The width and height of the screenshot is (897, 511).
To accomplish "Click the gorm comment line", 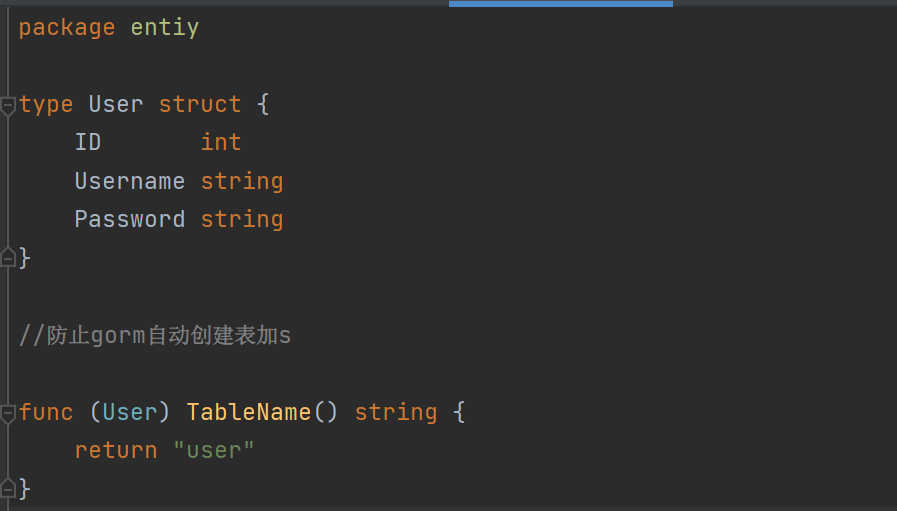I will pos(155,335).
